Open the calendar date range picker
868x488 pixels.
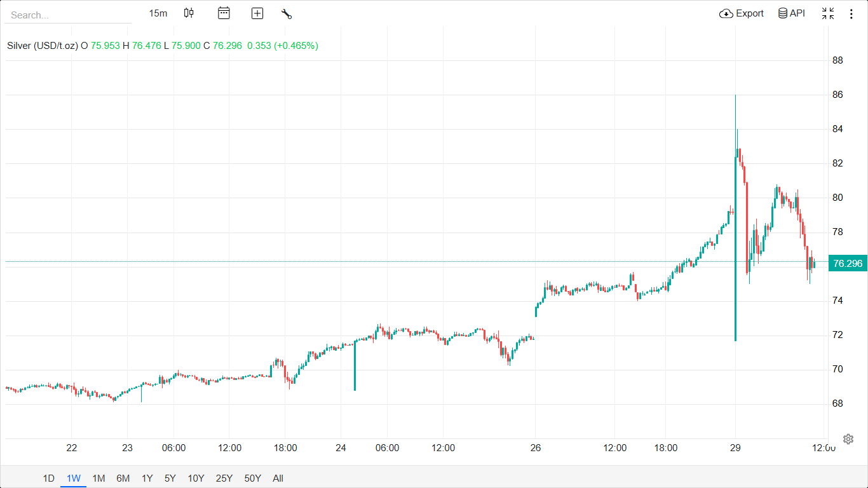(x=224, y=13)
